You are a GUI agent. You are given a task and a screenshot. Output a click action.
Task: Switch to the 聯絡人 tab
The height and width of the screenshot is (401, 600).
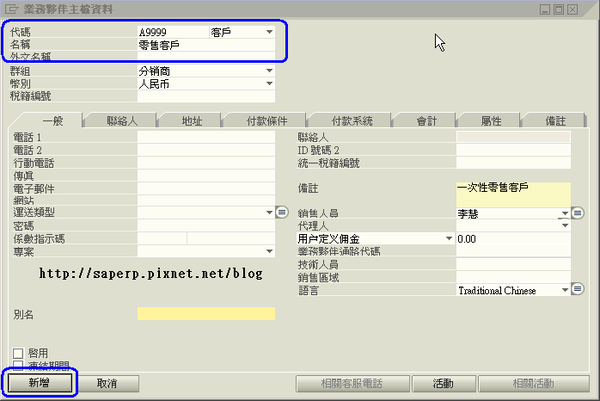click(x=122, y=121)
